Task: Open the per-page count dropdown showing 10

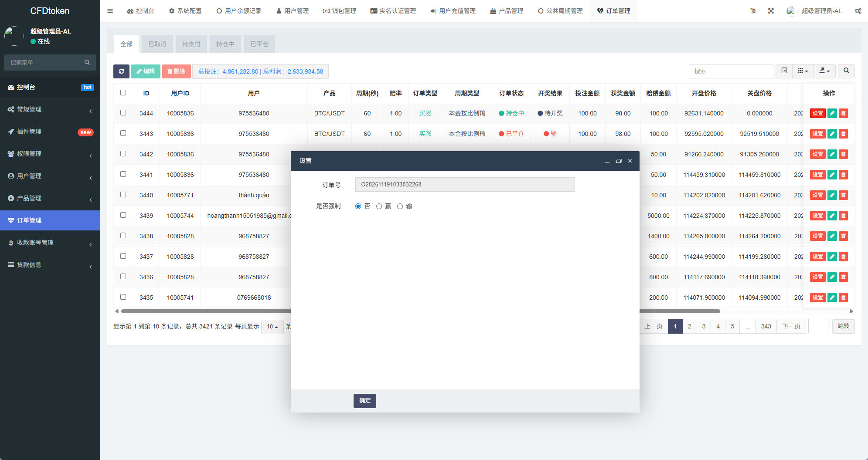Action: click(x=272, y=326)
